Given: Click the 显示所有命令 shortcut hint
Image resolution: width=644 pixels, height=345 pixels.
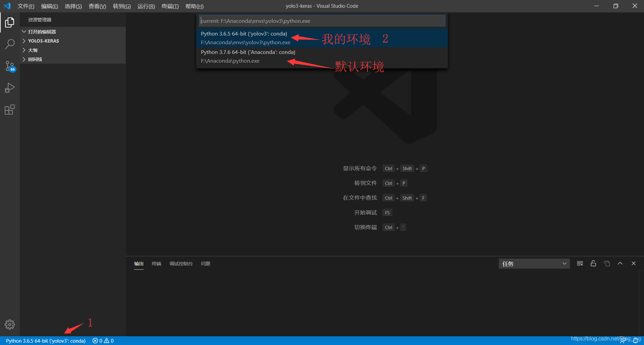Looking at the screenshot, I should tap(360, 168).
